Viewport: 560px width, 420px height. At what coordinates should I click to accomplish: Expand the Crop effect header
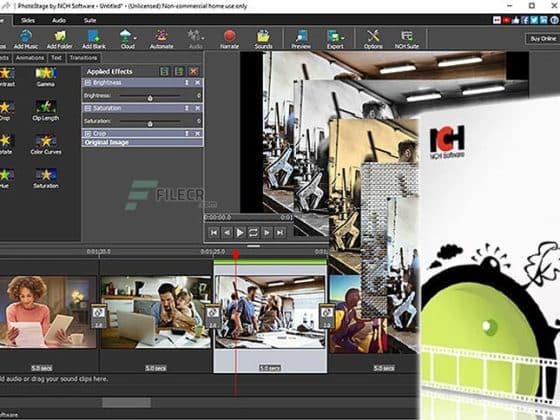88,134
